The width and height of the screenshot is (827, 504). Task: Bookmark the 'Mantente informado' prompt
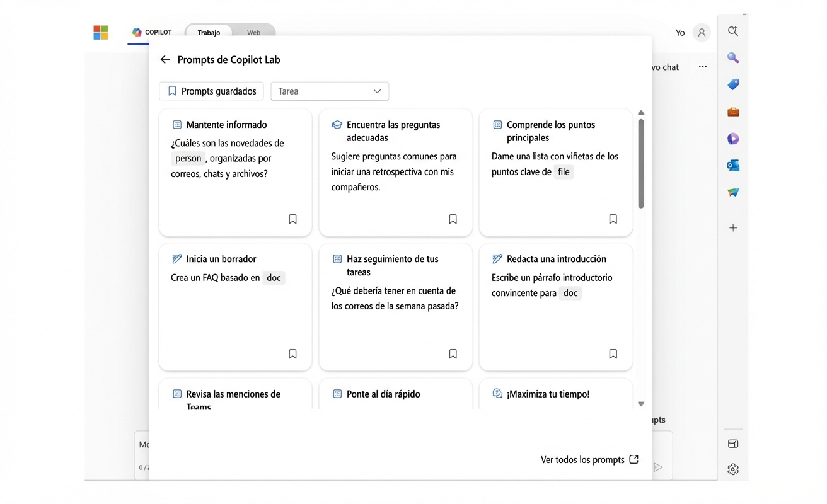click(x=292, y=219)
